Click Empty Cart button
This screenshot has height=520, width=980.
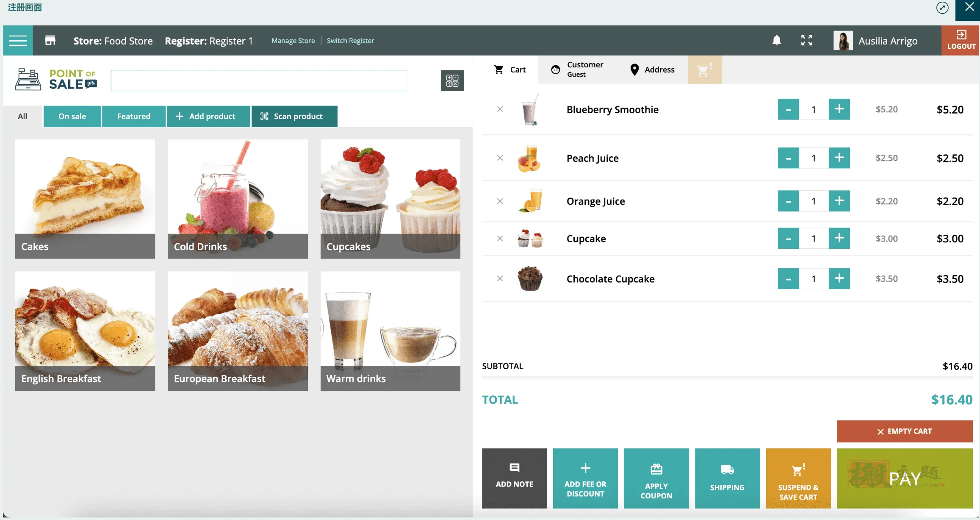click(905, 431)
